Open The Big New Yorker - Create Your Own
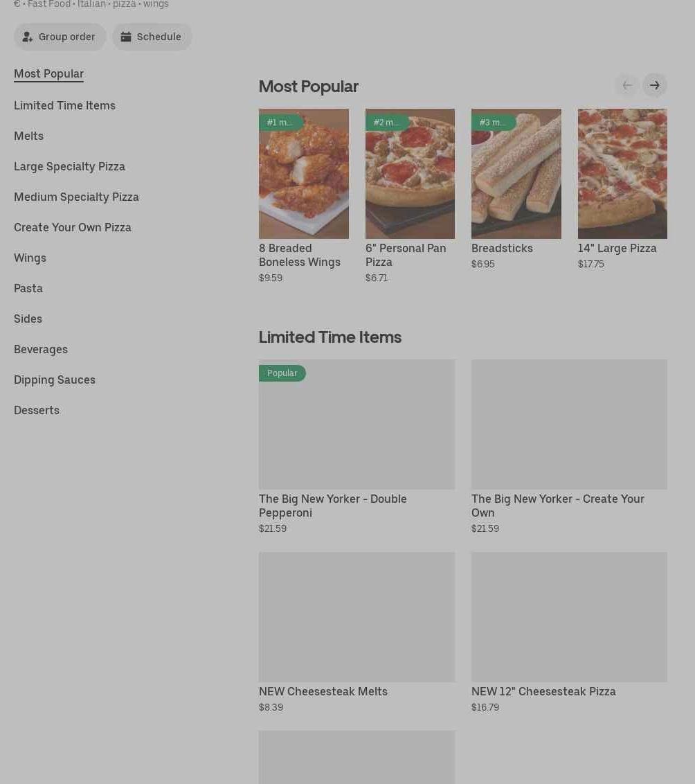 tap(569, 425)
